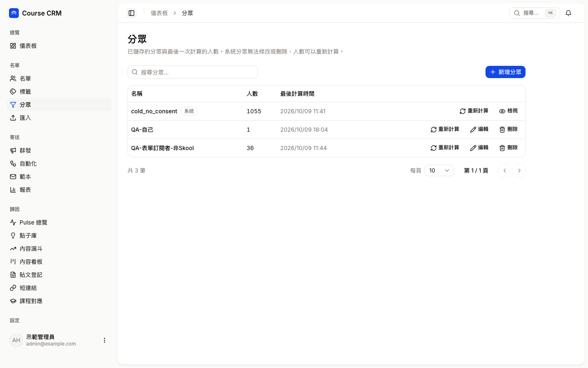Click the 系統 badge on cold_no_consent

(x=189, y=111)
